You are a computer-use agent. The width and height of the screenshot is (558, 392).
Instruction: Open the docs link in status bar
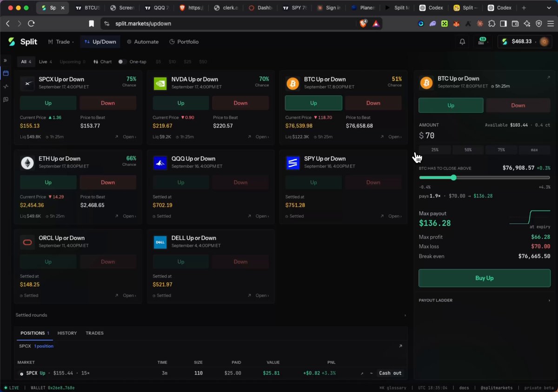(464, 388)
